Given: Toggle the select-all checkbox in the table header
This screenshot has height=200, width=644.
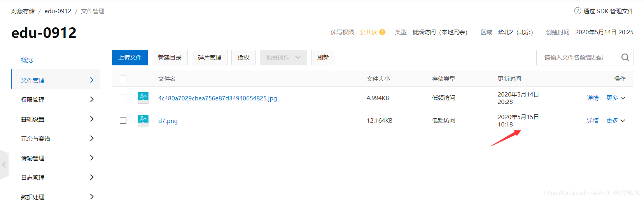Looking at the screenshot, I should click(123, 79).
